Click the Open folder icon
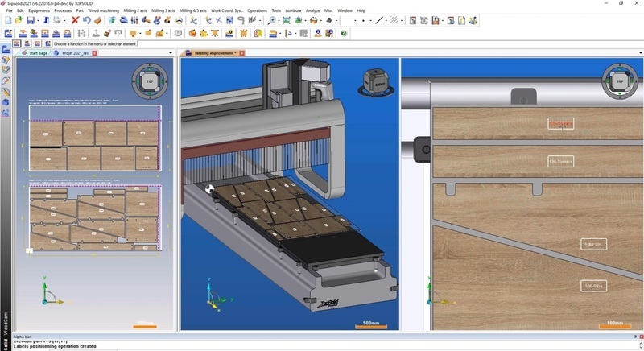This screenshot has width=644, height=351. pyautogui.click(x=19, y=20)
